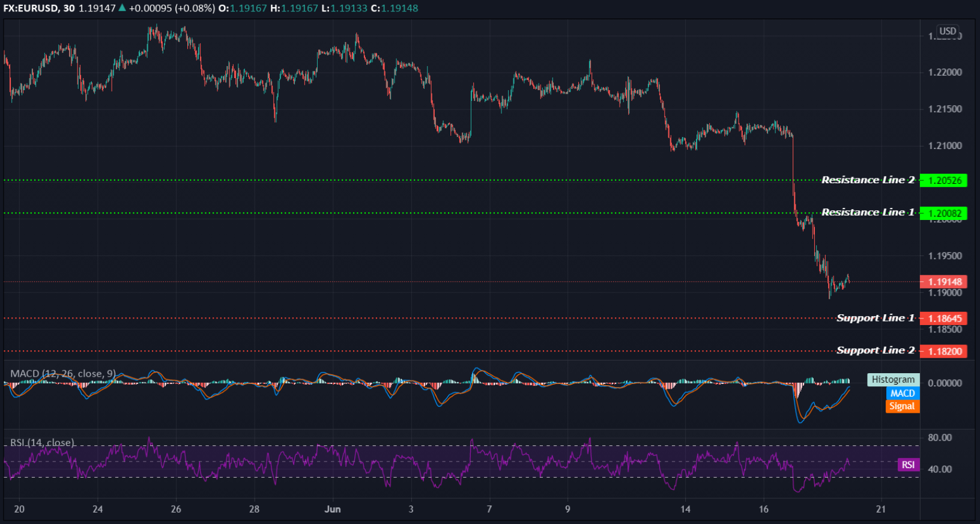980x524 pixels.
Task: Click the +0.00095 (+0.08%) change value
Action: 172,8
